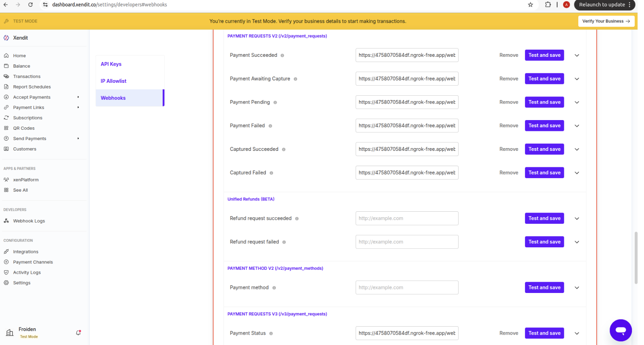Open the browser three-dot menu
Image resolution: width=644 pixels, height=345 pixels.
click(x=630, y=5)
